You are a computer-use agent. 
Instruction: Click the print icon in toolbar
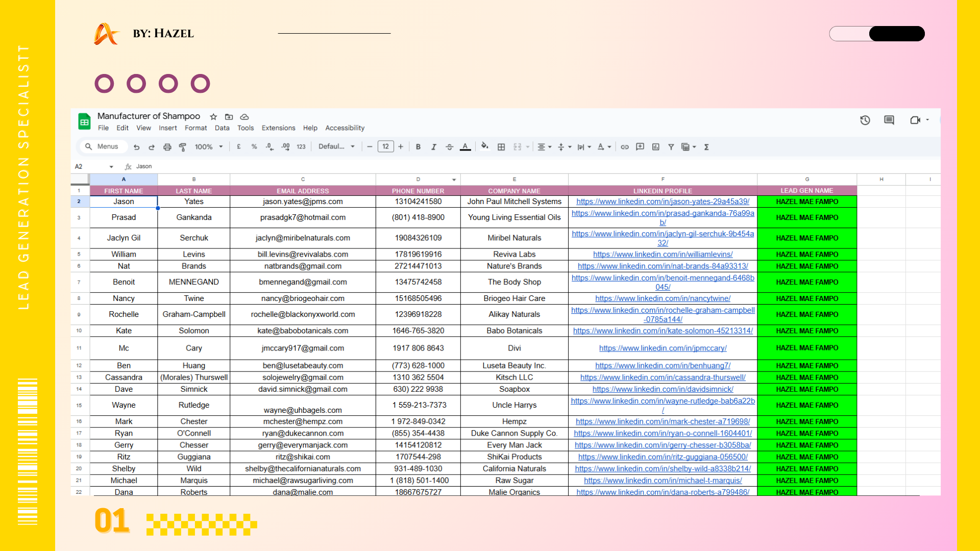pos(167,147)
